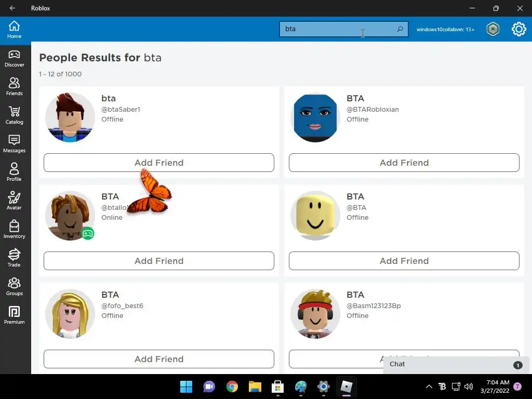Open the Trade section
Viewport: 532px width, 399px height.
click(14, 258)
